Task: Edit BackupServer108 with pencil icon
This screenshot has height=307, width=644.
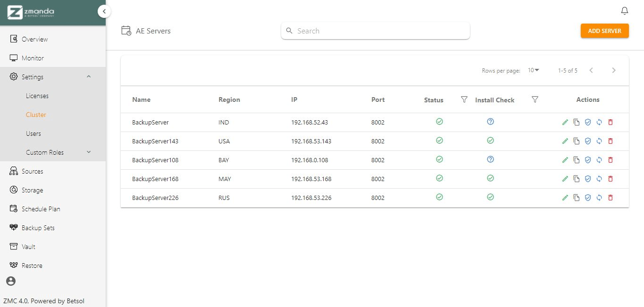Action: (x=565, y=160)
